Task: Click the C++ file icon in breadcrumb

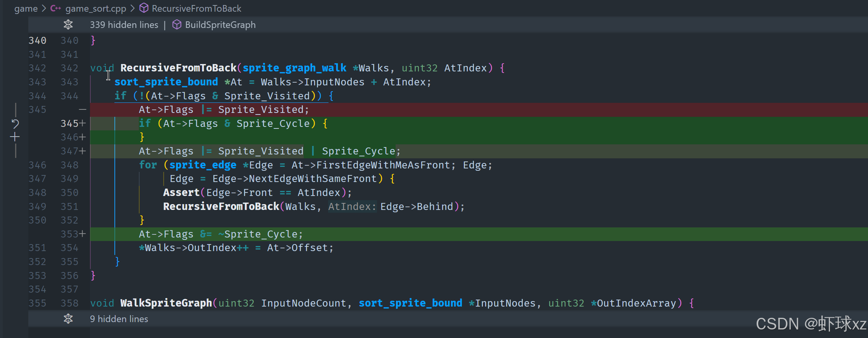Action: (56, 8)
